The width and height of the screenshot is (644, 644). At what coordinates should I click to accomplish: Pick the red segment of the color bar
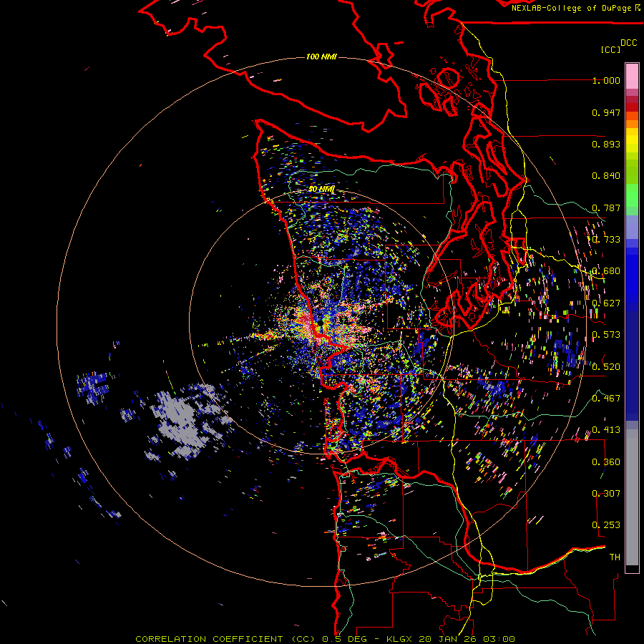pos(632,107)
